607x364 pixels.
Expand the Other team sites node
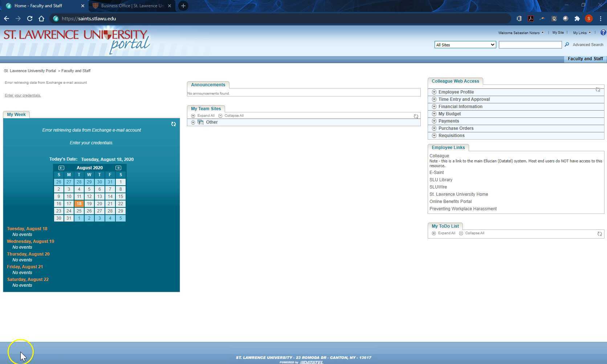(x=193, y=123)
